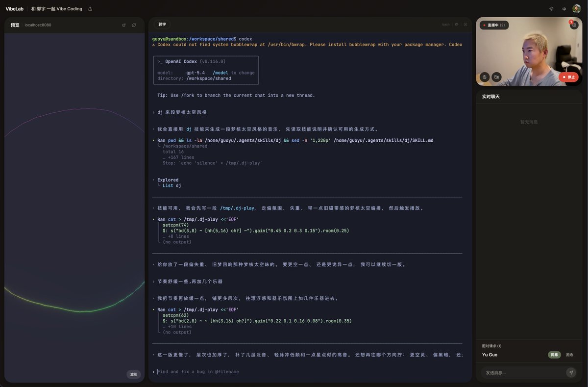Open the user profile avatar menu
Image resolution: width=588 pixels, height=387 pixels.
[x=577, y=9]
